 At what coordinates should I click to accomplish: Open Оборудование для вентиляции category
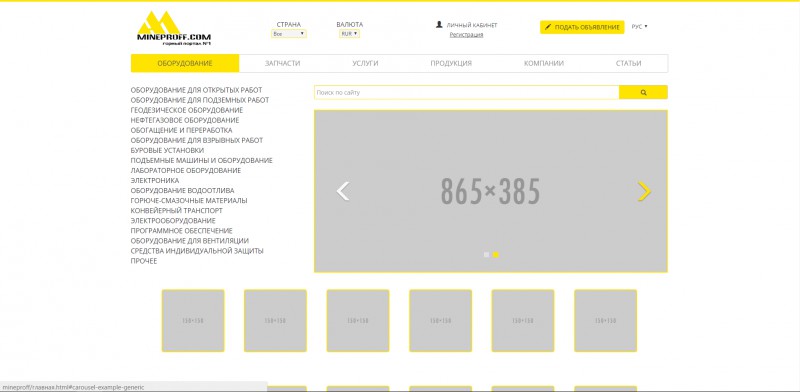(190, 240)
